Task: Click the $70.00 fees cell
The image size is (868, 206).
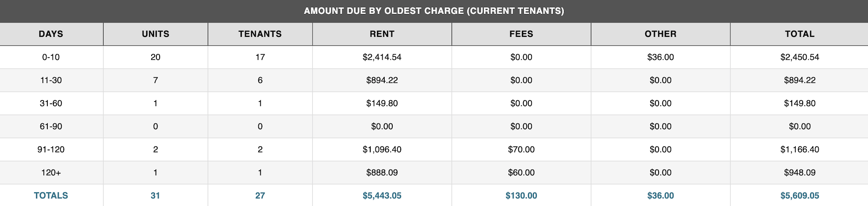Action: [521, 149]
